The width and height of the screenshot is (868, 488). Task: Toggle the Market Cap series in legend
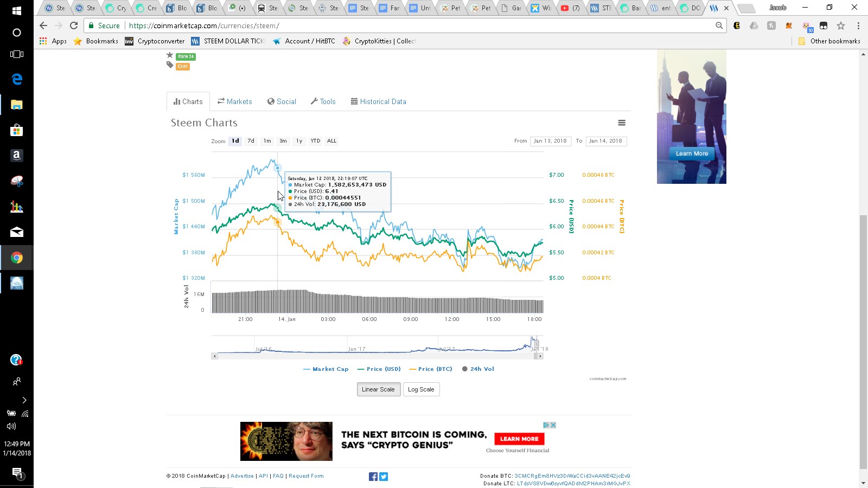[326, 369]
